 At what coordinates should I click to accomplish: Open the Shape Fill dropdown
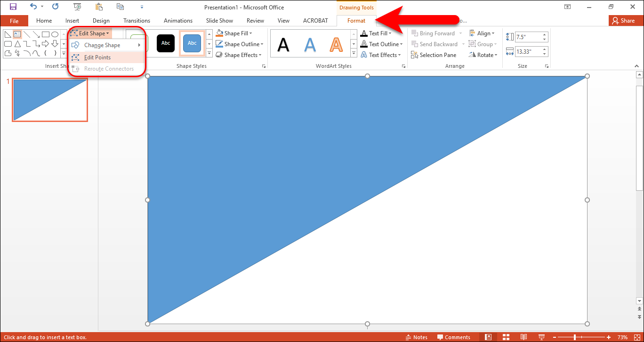click(234, 33)
